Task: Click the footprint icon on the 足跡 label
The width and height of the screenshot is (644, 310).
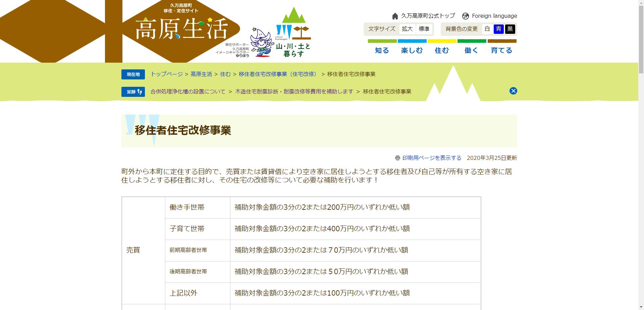Action: [139, 91]
